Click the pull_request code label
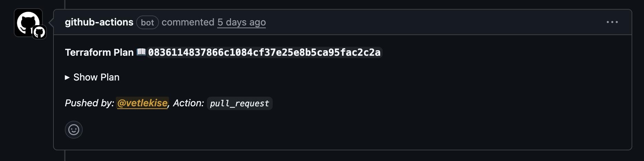Image resolution: width=644 pixels, height=161 pixels. [240, 104]
